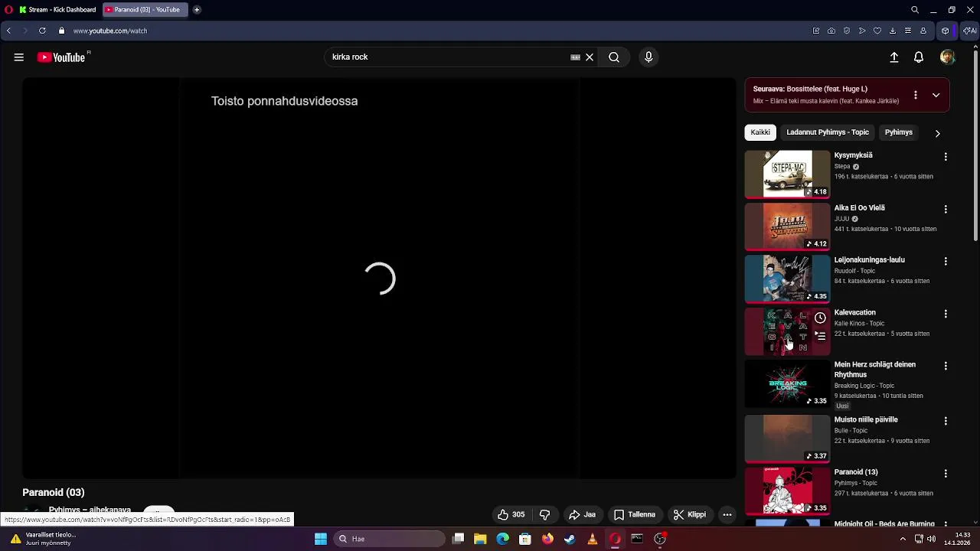
Task: Open the Kysymyksiä video thumbnail
Action: [787, 174]
